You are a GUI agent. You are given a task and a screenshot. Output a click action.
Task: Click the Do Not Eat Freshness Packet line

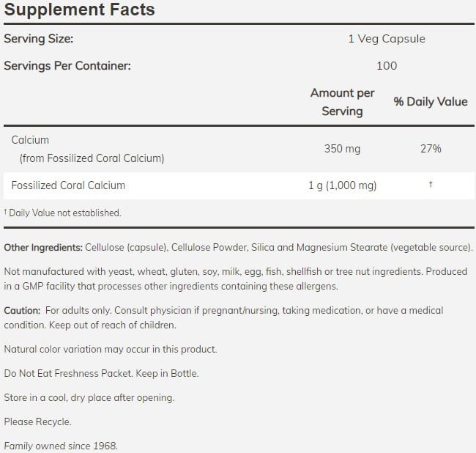point(101,373)
